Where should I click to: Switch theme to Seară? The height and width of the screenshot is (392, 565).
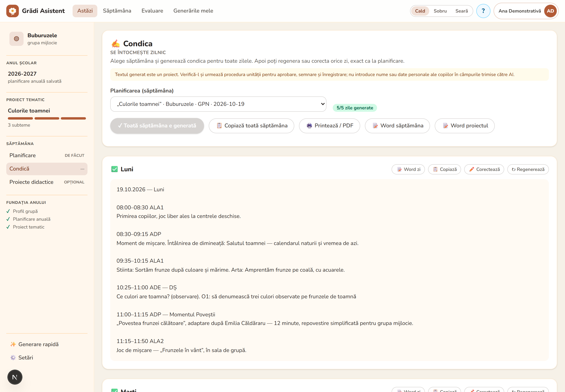coord(461,11)
